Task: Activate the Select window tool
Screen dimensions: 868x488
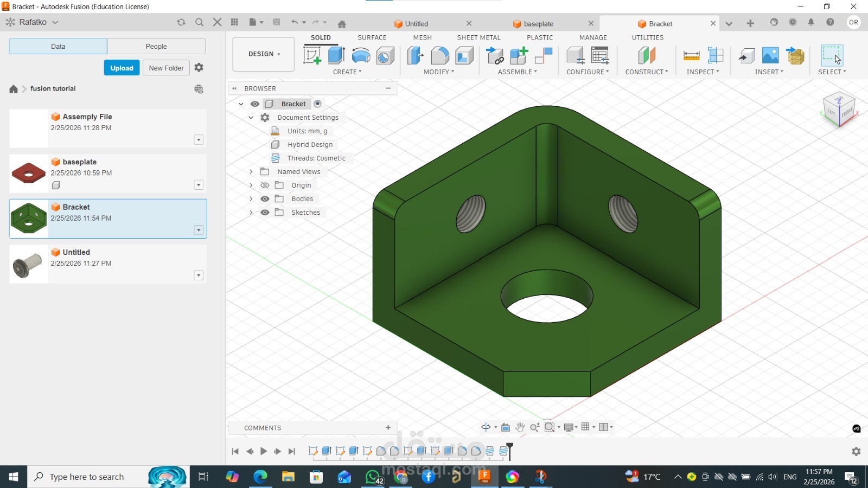Action: pyautogui.click(x=832, y=55)
